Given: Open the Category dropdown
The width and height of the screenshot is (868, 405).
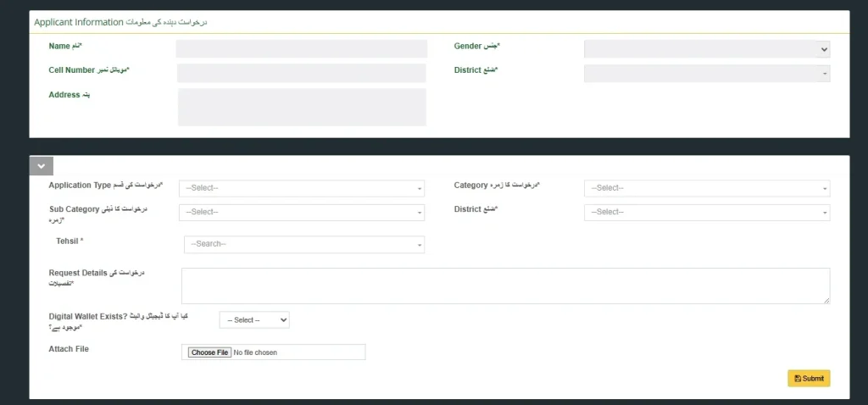Looking at the screenshot, I should pyautogui.click(x=706, y=188).
